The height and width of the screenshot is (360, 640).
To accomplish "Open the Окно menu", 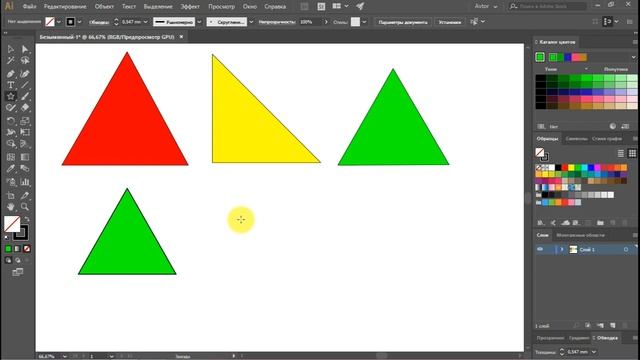I will tap(249, 7).
